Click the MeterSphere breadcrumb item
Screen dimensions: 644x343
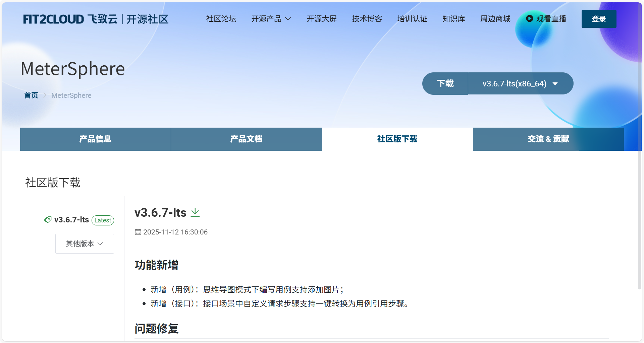(71, 95)
